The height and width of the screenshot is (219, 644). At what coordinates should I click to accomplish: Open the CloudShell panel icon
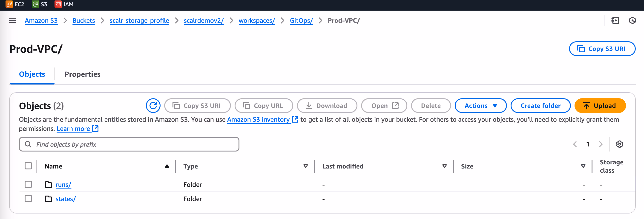(x=615, y=20)
